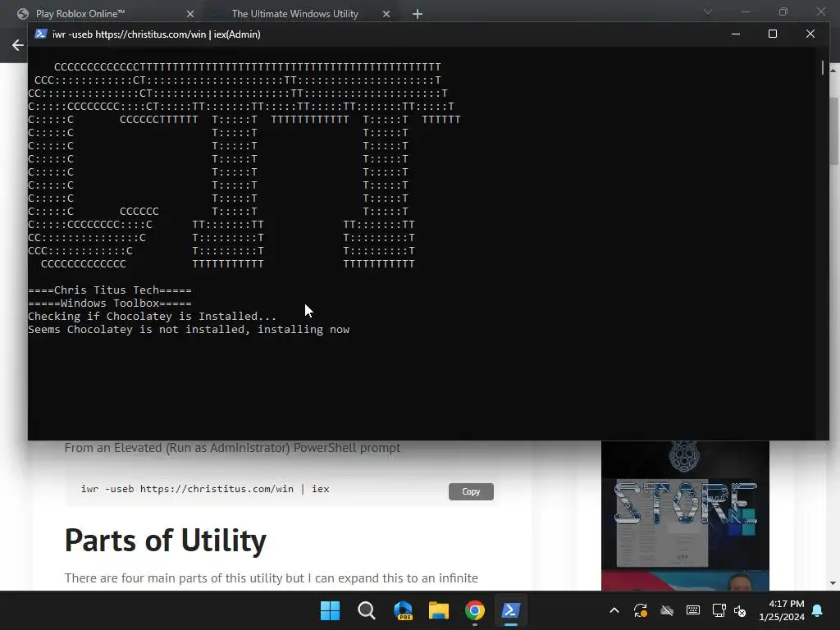Click Roblox tab globe favicon
Screen dimensions: 840x630
pyautogui.click(x=23, y=14)
